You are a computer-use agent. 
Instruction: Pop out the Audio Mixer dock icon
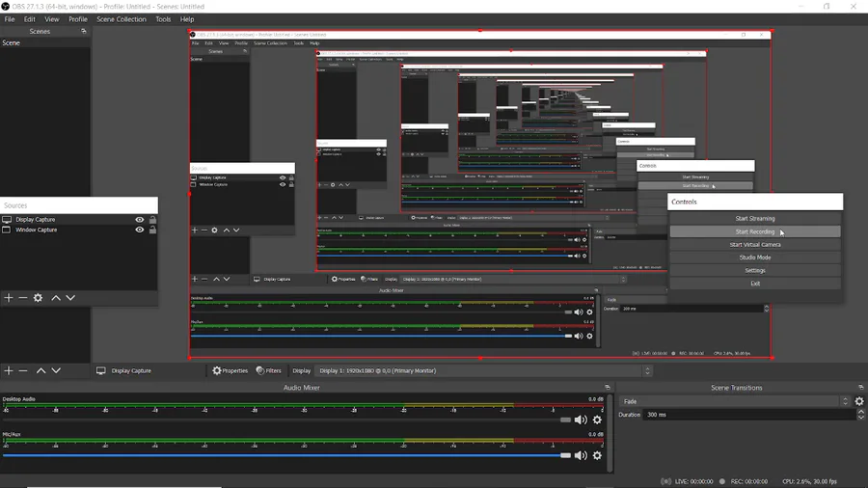608,388
